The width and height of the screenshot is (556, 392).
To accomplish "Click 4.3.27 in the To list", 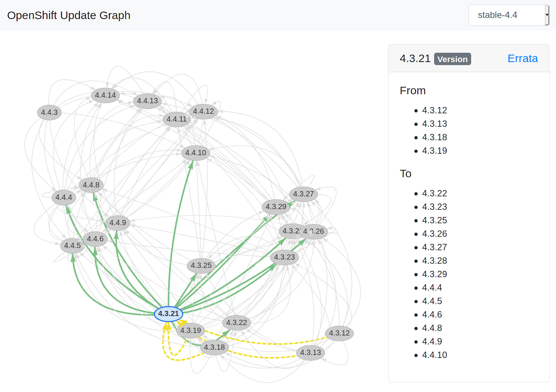I will click(434, 247).
